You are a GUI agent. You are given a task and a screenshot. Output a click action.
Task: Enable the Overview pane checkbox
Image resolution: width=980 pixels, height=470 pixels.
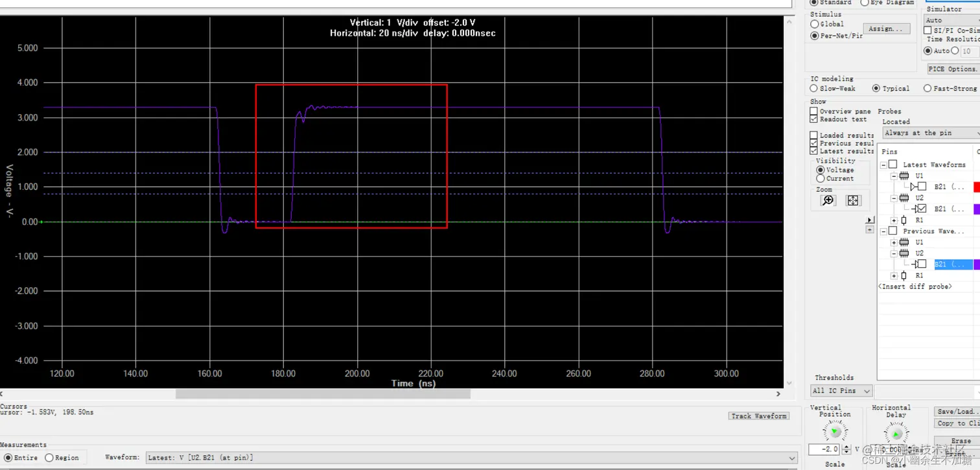813,112
